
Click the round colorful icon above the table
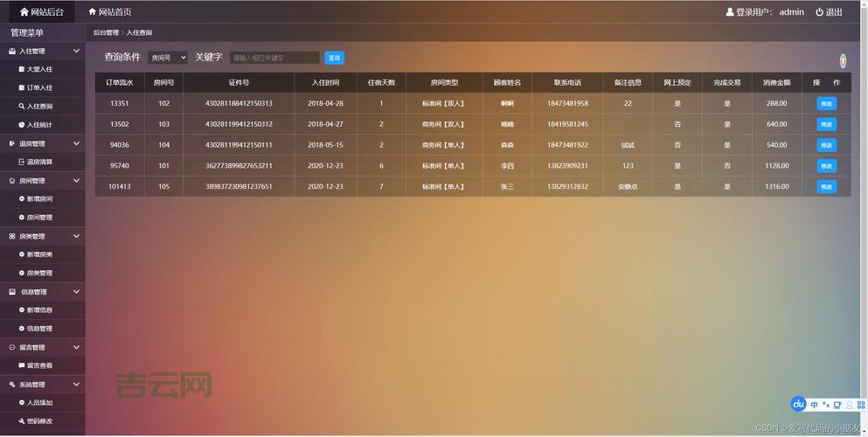(843, 61)
